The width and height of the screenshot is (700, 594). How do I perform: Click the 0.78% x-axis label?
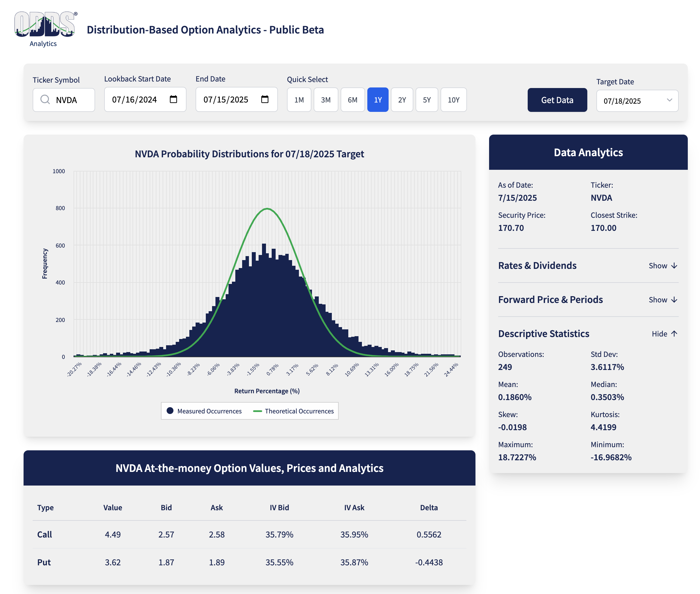(273, 369)
